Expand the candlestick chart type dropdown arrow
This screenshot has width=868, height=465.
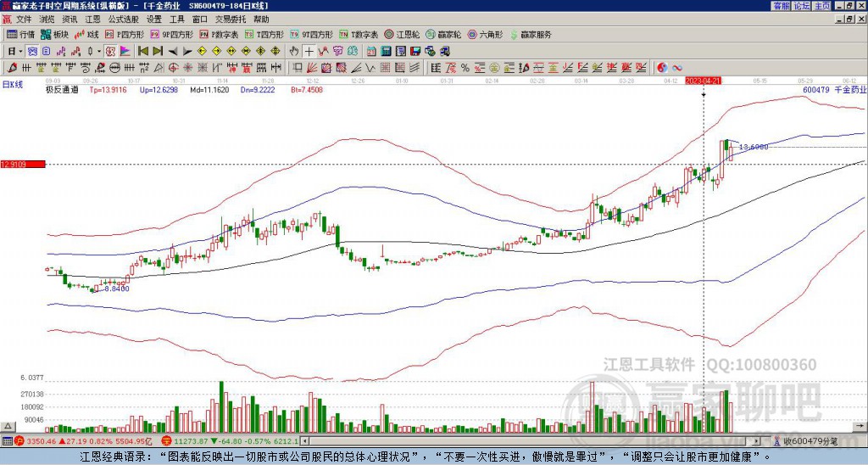point(99,52)
